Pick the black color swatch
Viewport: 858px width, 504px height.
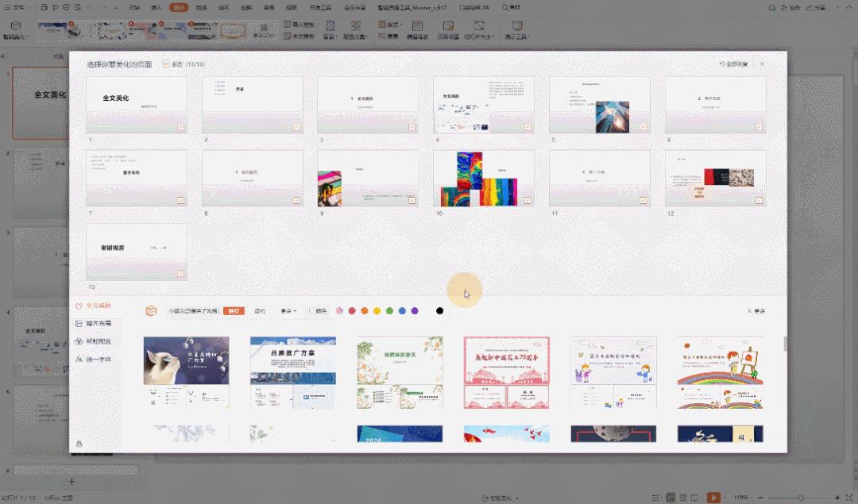pyautogui.click(x=439, y=311)
